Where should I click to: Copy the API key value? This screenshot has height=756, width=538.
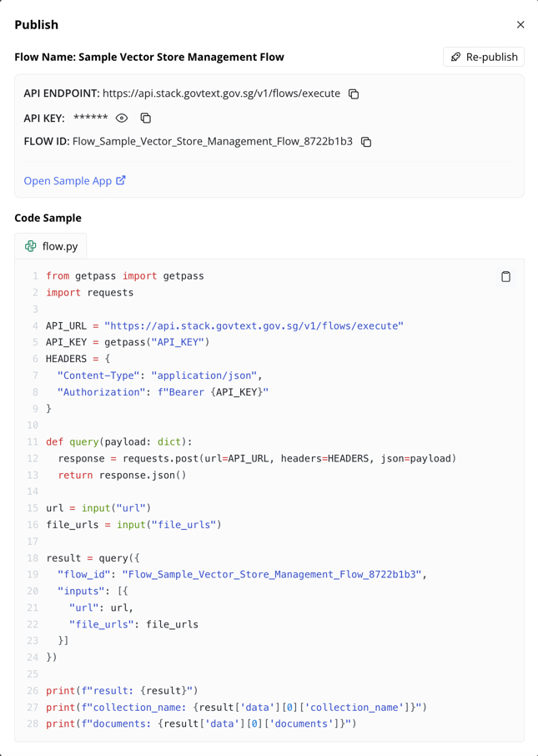tap(146, 118)
